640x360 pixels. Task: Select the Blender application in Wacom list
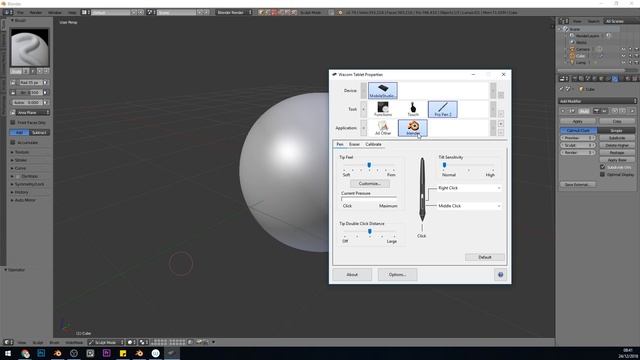pos(413,128)
